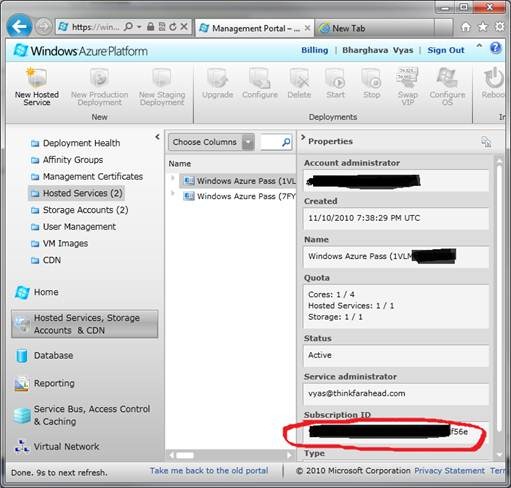Click the copy icon in Properties header
The height and width of the screenshot is (488, 511).
pos(486,142)
